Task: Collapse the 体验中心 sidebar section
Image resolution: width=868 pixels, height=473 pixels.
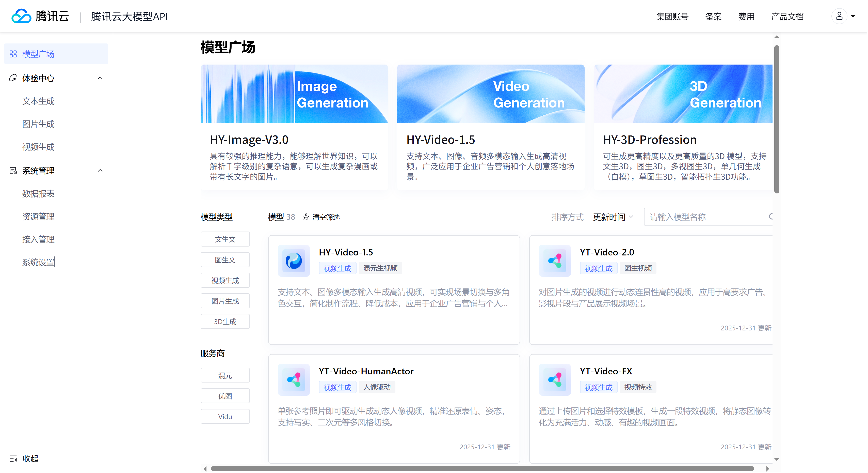Action: click(100, 78)
